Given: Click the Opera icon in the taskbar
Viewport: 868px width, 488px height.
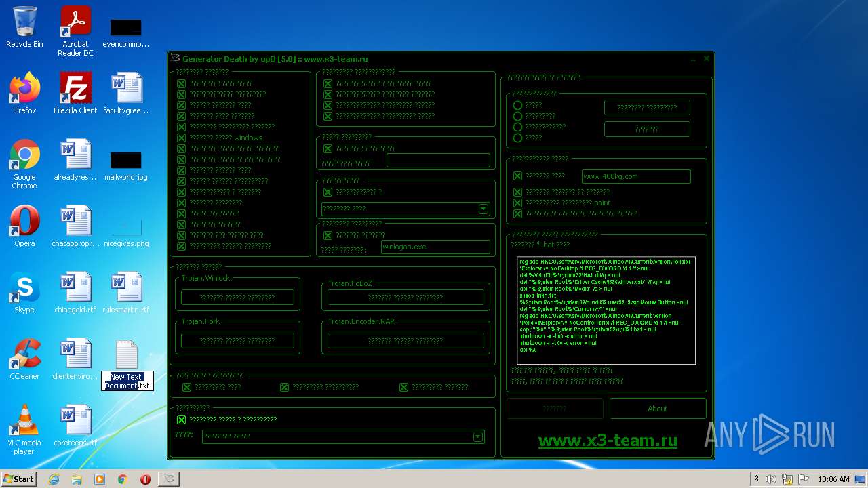Looking at the screenshot, I should click(145, 479).
